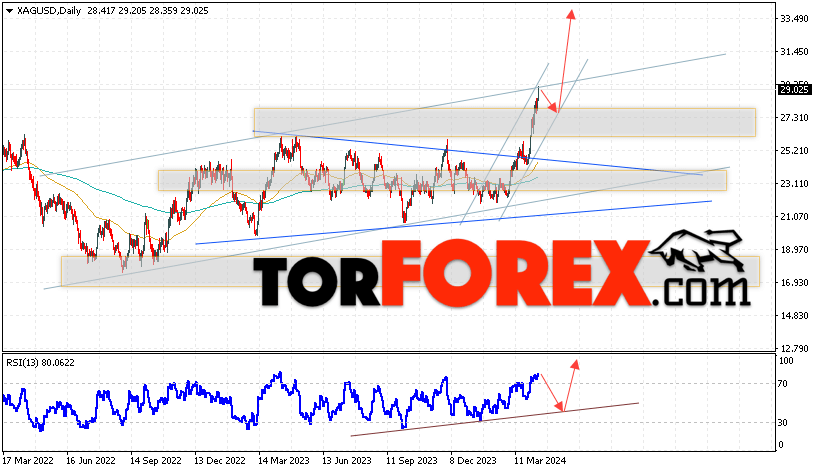Screen dimensions: 816x472
Task: Click the 14.830 price axis label
Action: (794, 315)
